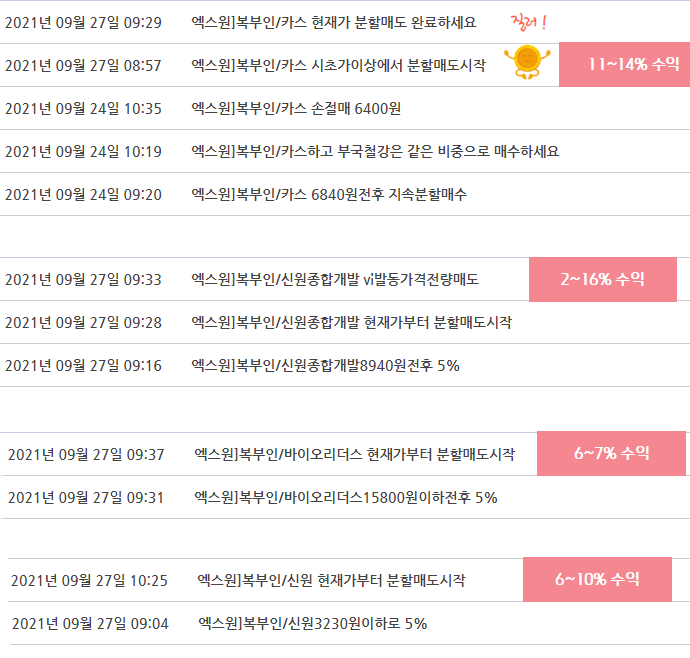Image resolution: width=690 pixels, height=658 pixels.
Task: Open message '신원종합개발8940원전후 5%'
Action: 325,366
